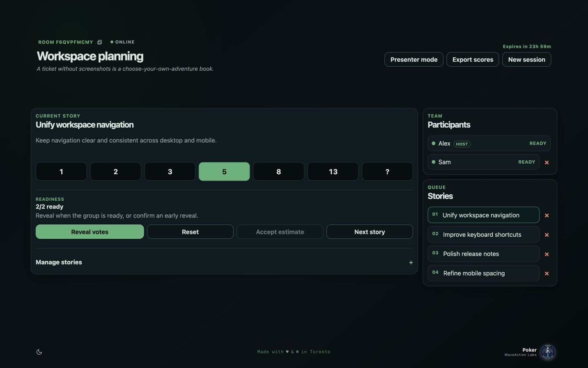
Task: Switch to Presenter mode
Action: coord(414,60)
